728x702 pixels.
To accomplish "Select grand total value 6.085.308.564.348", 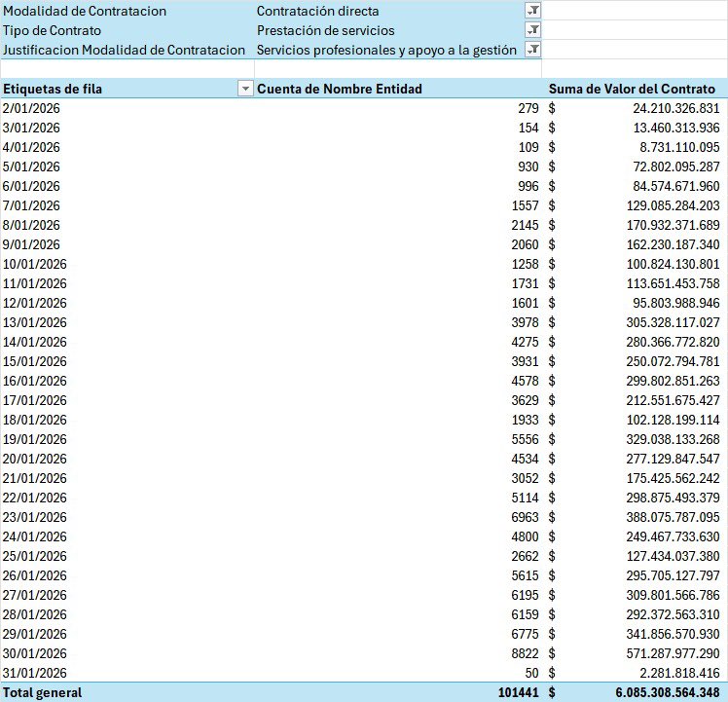I will click(x=668, y=692).
